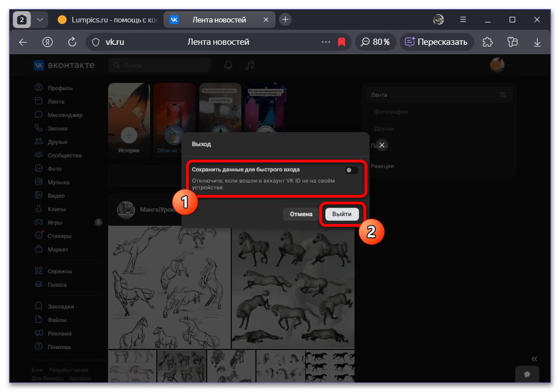Click the Выйти button in dialog

click(x=342, y=214)
